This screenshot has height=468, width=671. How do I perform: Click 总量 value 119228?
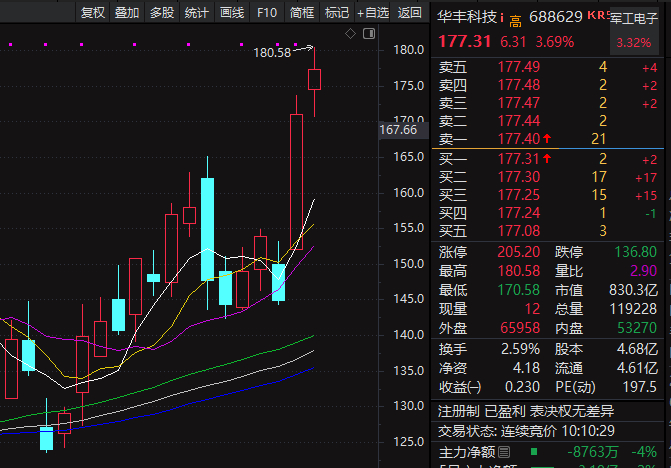pos(635,309)
